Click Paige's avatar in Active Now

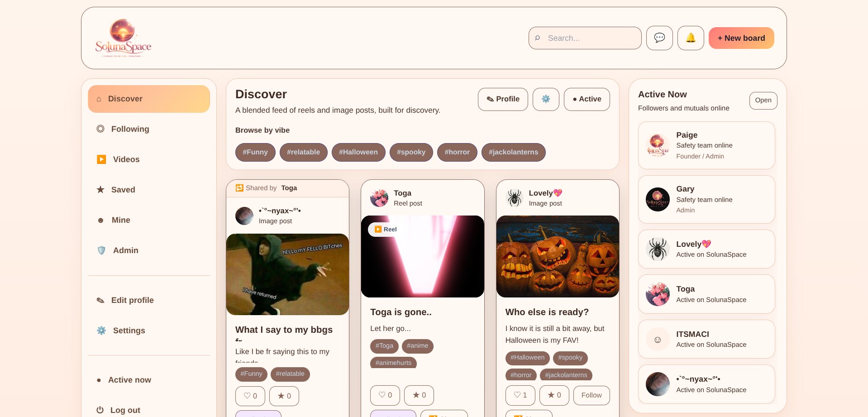[658, 145]
